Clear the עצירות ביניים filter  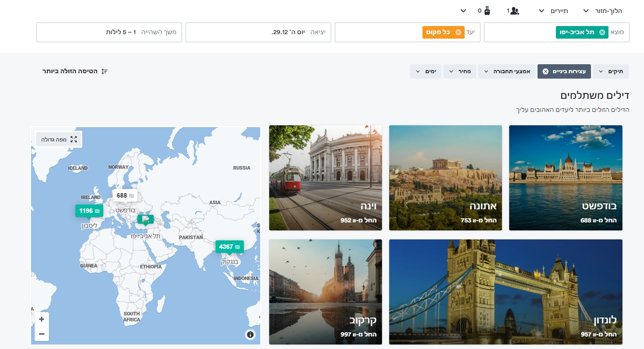pyautogui.click(x=546, y=71)
